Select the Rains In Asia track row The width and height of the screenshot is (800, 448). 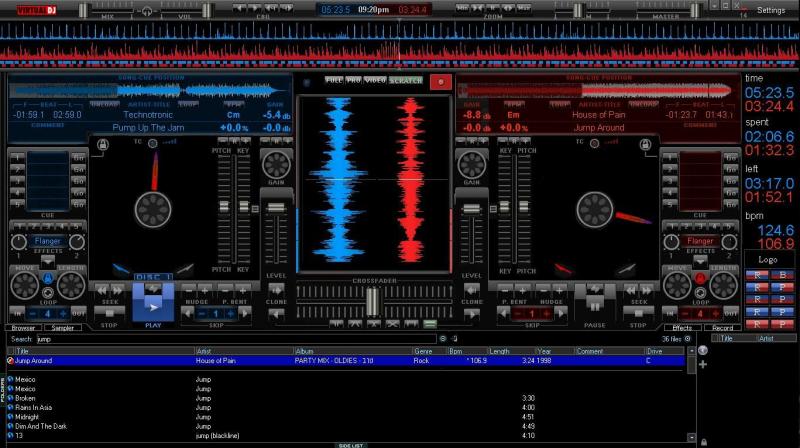tap(345, 408)
